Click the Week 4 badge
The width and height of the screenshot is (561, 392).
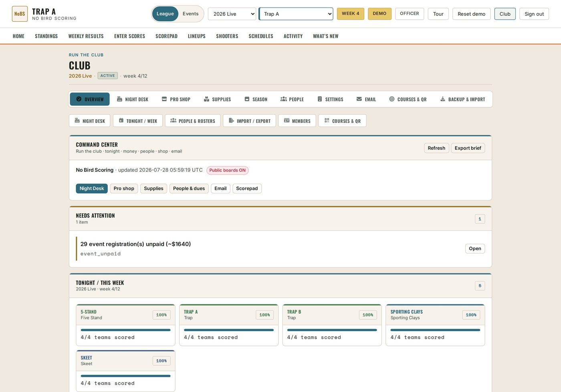pyautogui.click(x=351, y=14)
